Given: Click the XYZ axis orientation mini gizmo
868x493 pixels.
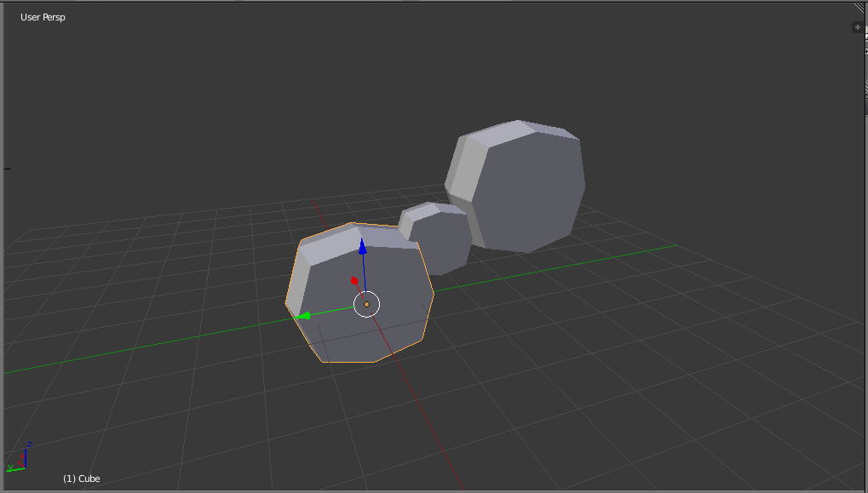Looking at the screenshot, I should [18, 458].
